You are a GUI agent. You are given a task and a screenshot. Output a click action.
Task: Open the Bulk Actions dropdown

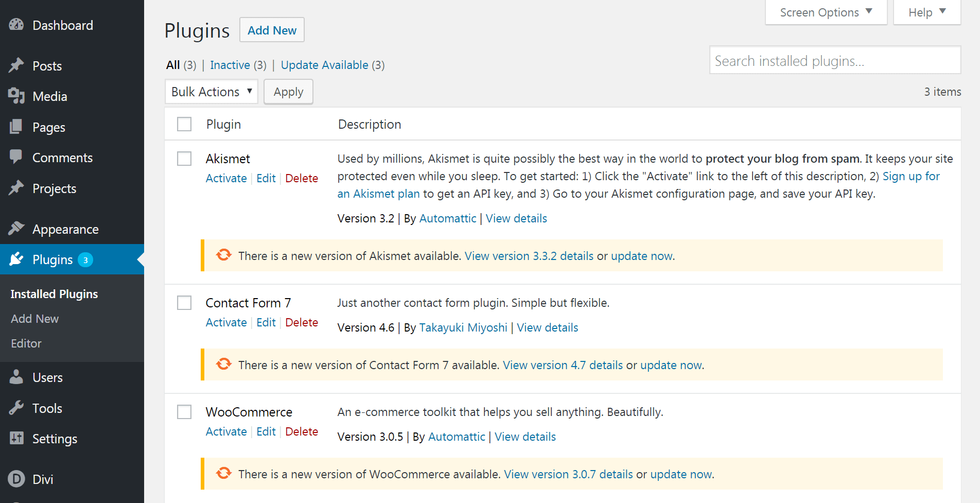[212, 92]
